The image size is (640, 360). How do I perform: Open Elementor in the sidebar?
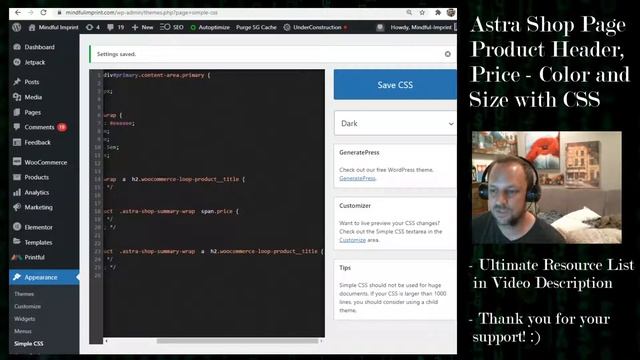[38, 227]
